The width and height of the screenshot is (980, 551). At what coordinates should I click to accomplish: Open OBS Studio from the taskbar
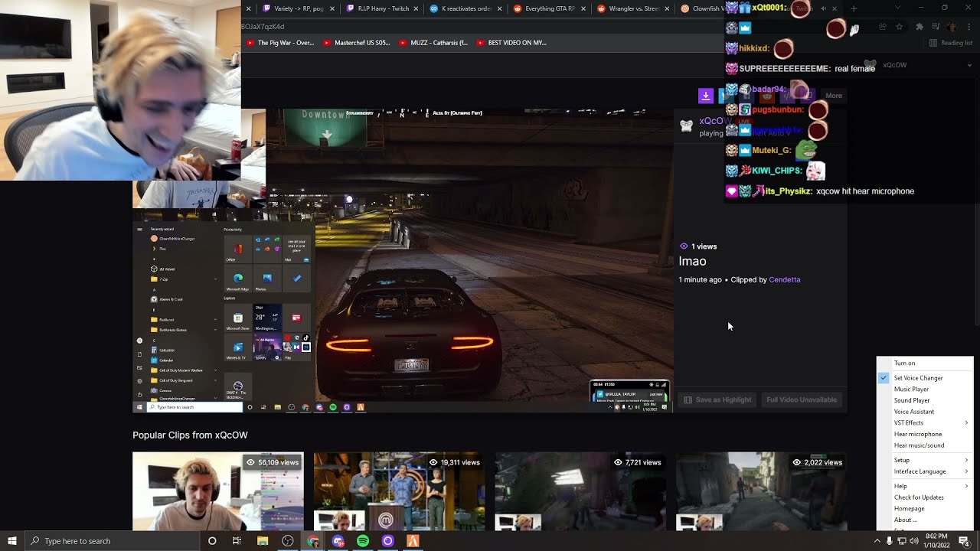(x=288, y=541)
